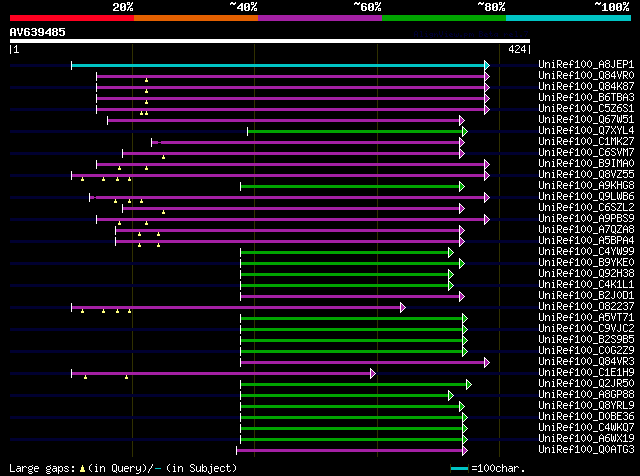
Task: Click UniRef100_C9VJC2 label
Action: (586, 329)
